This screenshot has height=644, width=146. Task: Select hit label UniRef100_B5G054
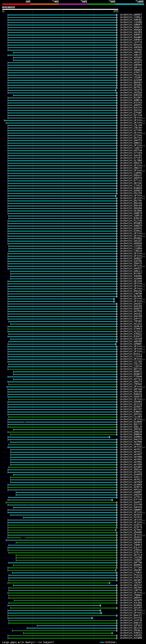[x=131, y=291]
